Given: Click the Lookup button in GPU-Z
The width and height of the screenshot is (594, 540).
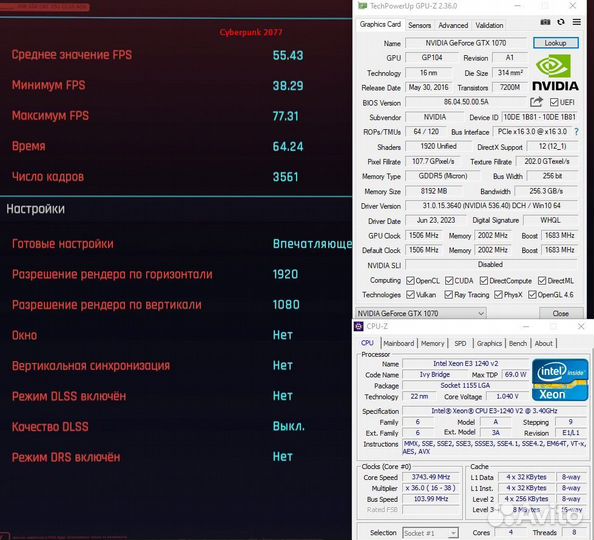Looking at the screenshot, I should tap(555, 43).
